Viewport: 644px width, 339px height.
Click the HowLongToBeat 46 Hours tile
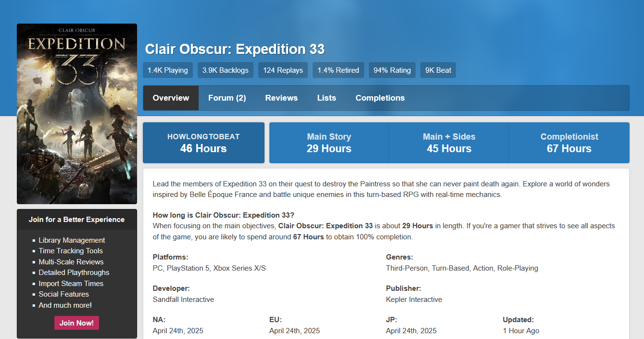(x=203, y=143)
